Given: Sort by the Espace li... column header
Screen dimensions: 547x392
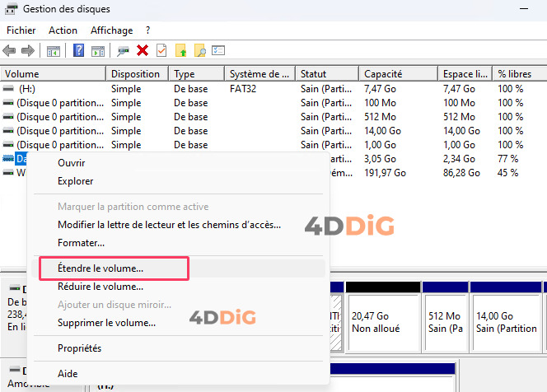Looking at the screenshot, I should tap(465, 74).
